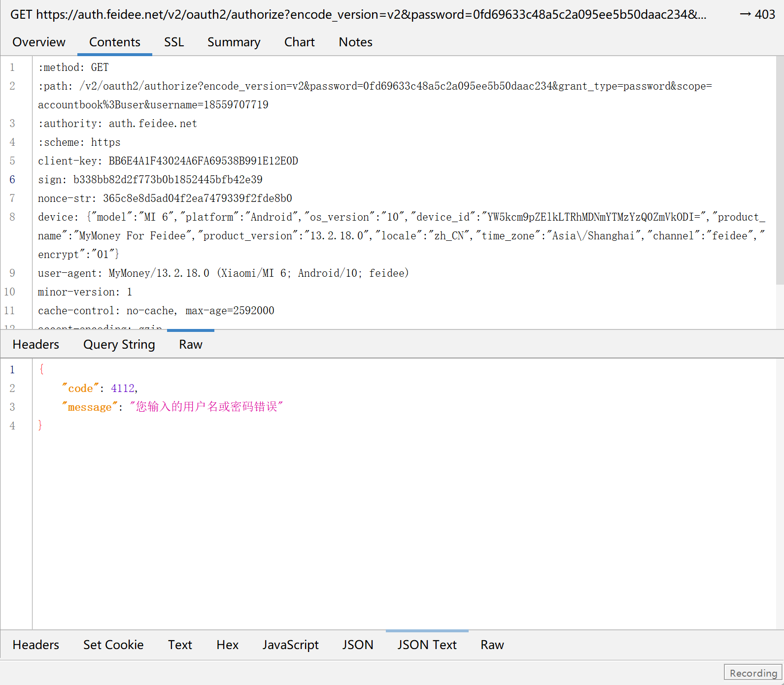Open response Raw tab at bottom
Screen dimensions: 784x685
492,645
